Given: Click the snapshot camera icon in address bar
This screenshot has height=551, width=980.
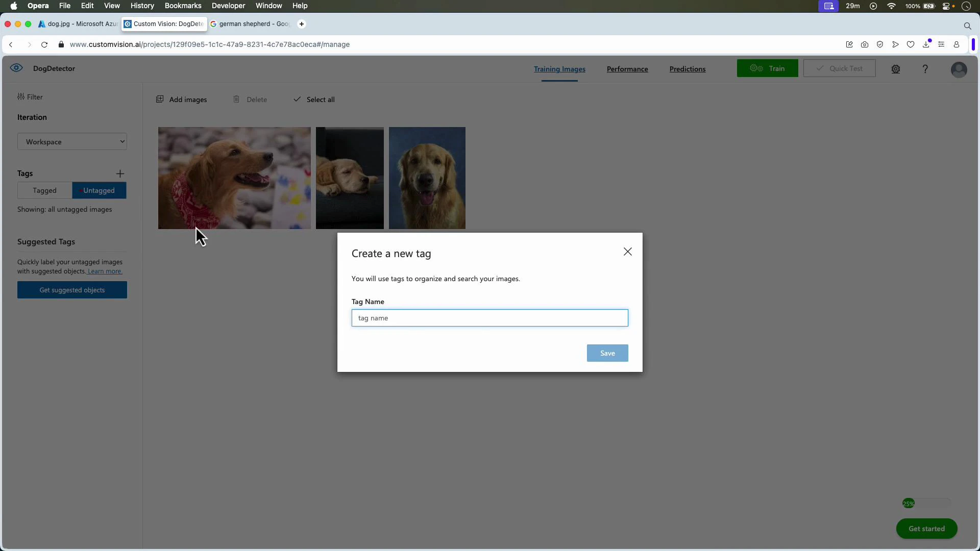Looking at the screenshot, I should [865, 44].
